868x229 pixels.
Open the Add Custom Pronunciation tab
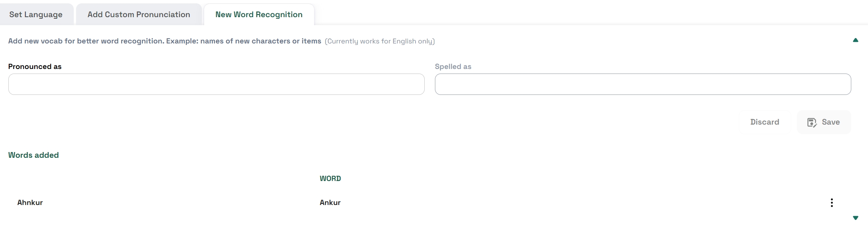(139, 14)
